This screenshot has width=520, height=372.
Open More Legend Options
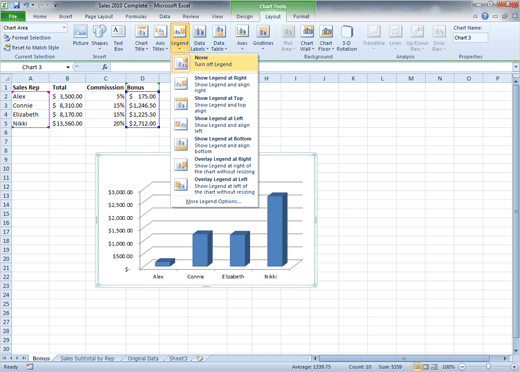point(213,201)
